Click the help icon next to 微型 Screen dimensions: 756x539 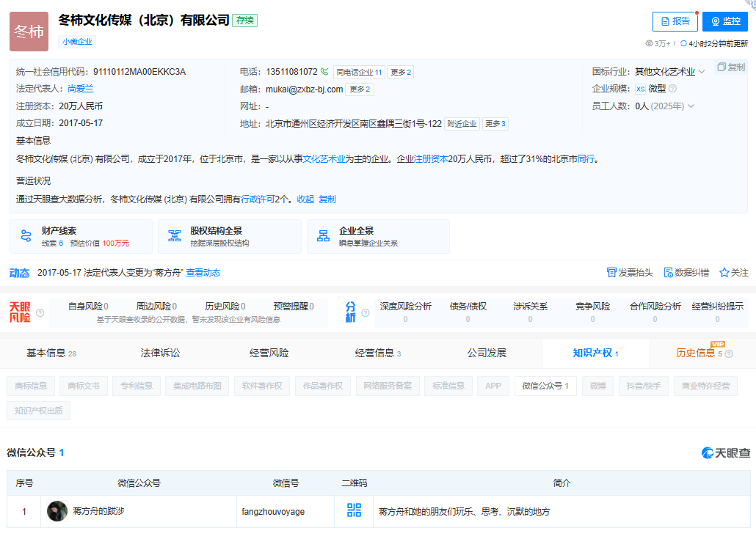coord(672,89)
